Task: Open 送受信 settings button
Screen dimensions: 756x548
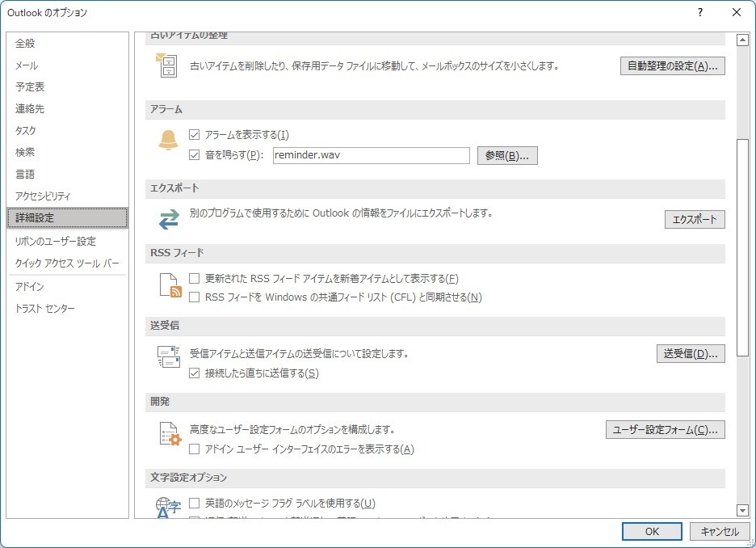Action: pyautogui.click(x=691, y=353)
